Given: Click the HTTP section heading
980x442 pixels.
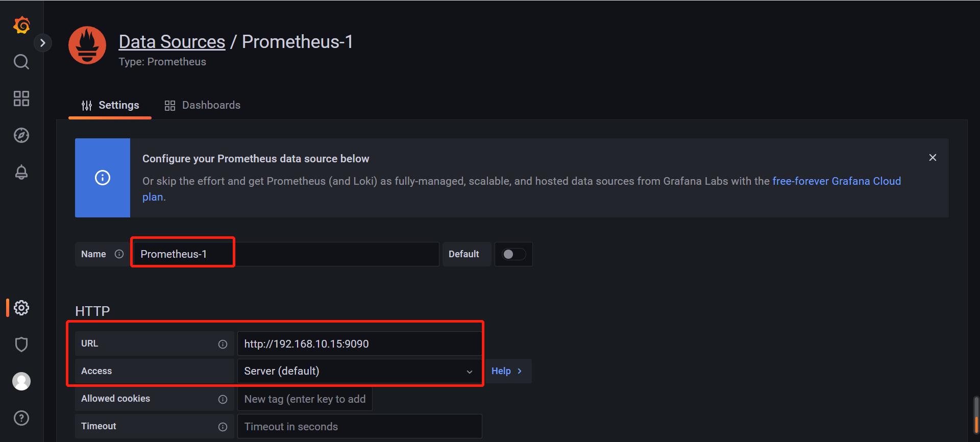Looking at the screenshot, I should tap(92, 311).
